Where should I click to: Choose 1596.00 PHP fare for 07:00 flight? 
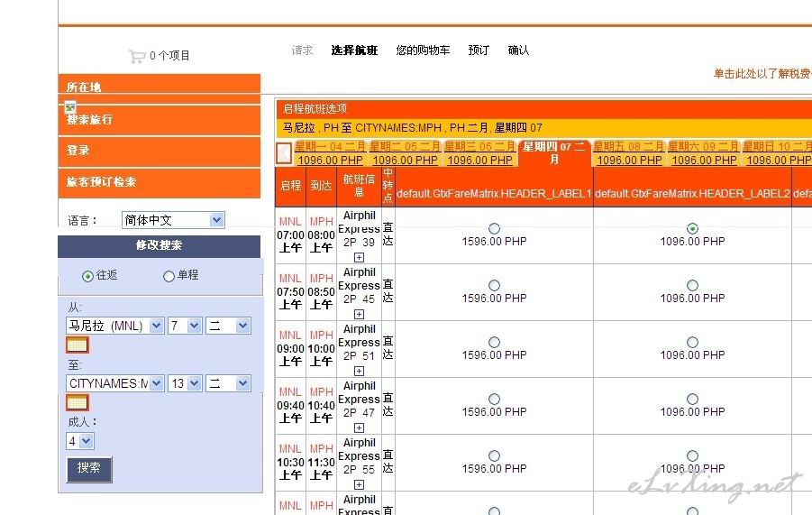coord(494,228)
